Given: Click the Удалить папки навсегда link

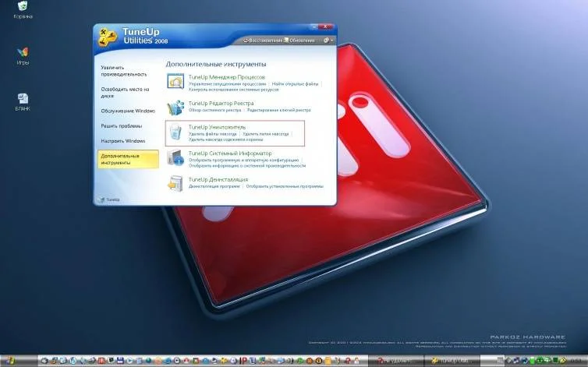Looking at the screenshot, I should click(266, 134).
